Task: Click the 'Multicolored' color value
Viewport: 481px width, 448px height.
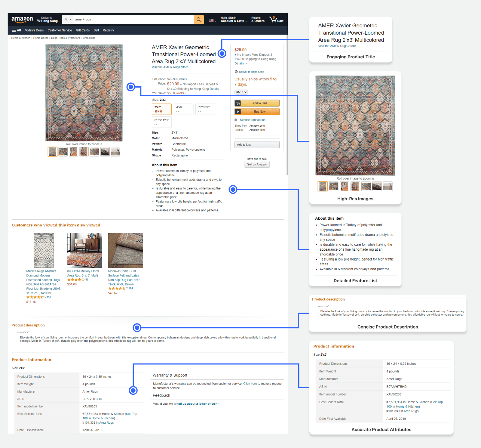Action: [180, 138]
